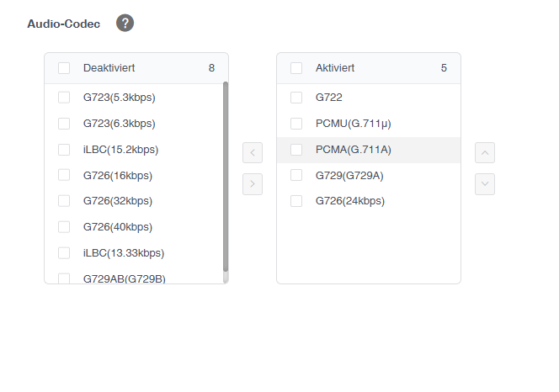Check the G726(40kbps) checkbox

click(x=64, y=227)
